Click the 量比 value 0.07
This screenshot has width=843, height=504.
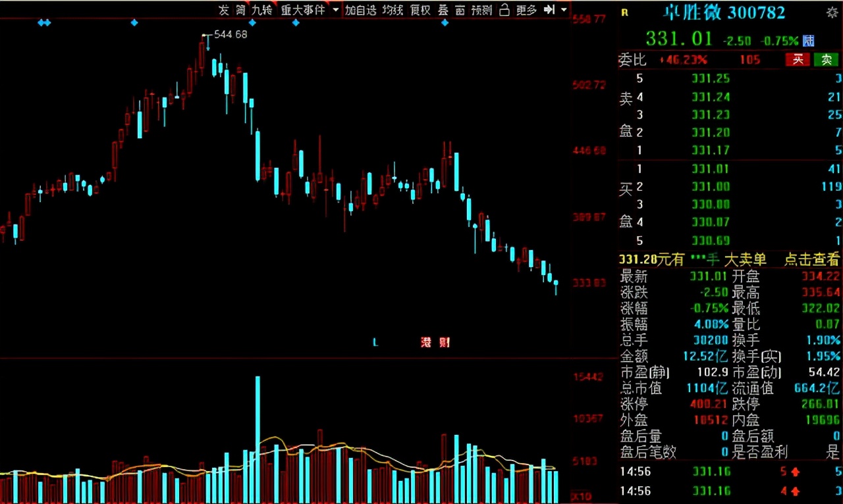(x=829, y=324)
